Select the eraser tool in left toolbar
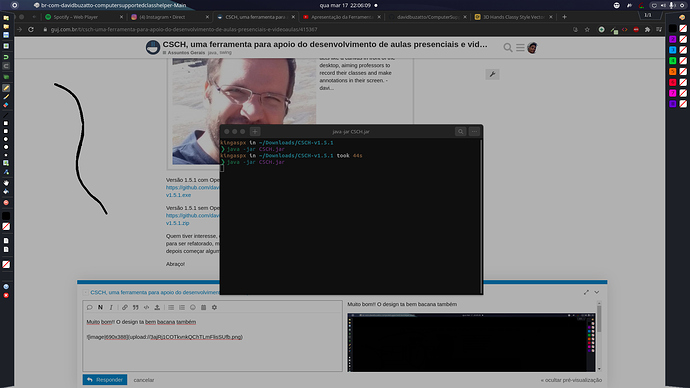This screenshot has height=388, width=690. click(x=6, y=105)
